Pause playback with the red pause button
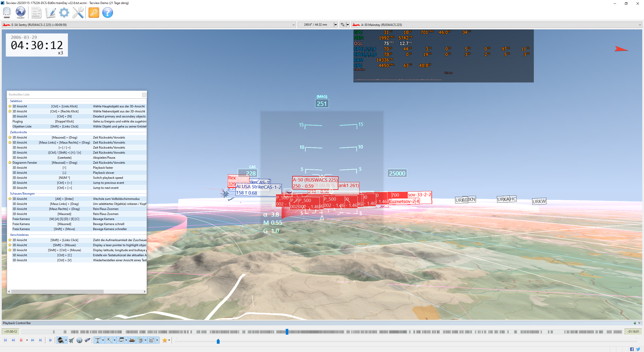Viewport: 644px width, 352px height. click(21, 340)
